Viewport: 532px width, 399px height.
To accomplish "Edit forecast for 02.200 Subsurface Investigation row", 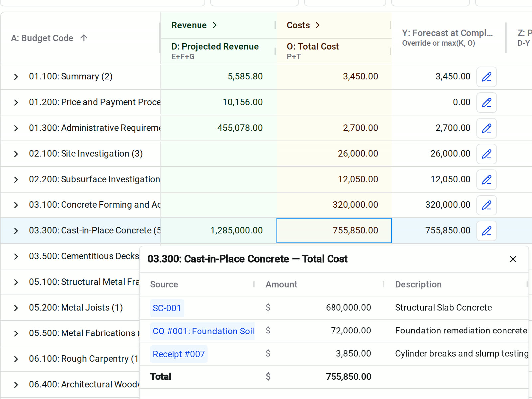I will [487, 180].
